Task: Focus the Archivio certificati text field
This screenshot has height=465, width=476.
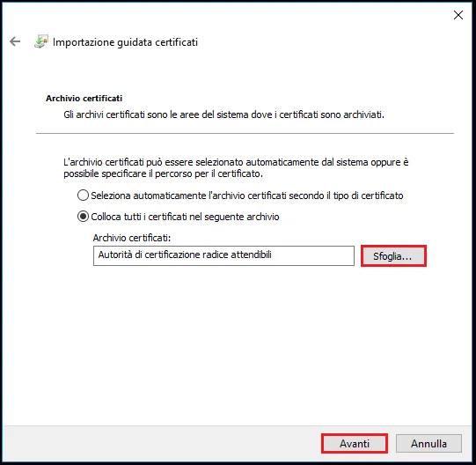Action: (223, 255)
